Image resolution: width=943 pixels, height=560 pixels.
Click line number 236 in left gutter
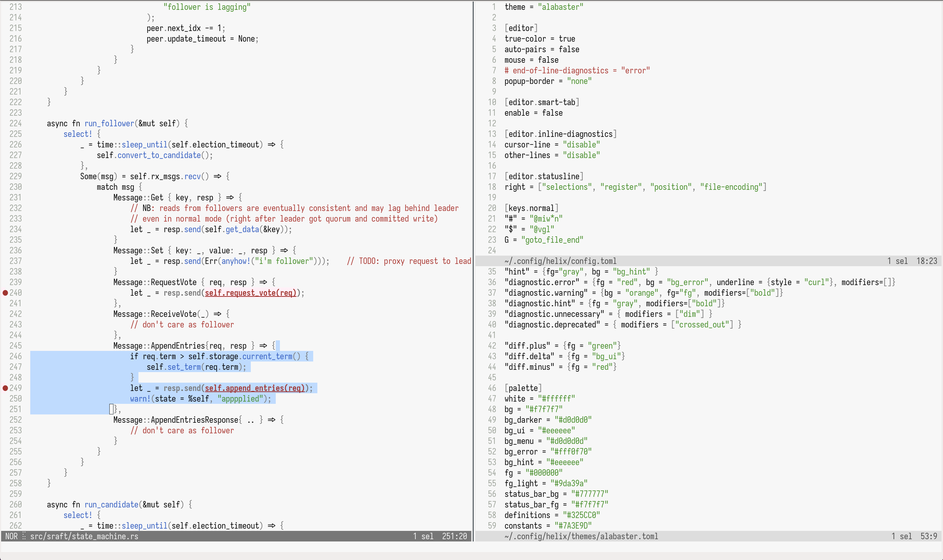(16, 250)
